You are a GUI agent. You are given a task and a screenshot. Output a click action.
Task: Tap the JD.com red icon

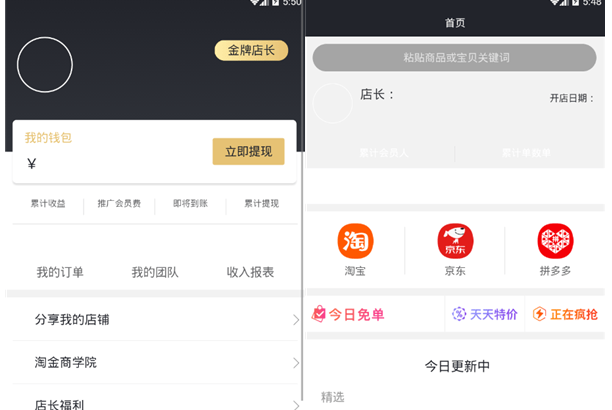click(455, 241)
